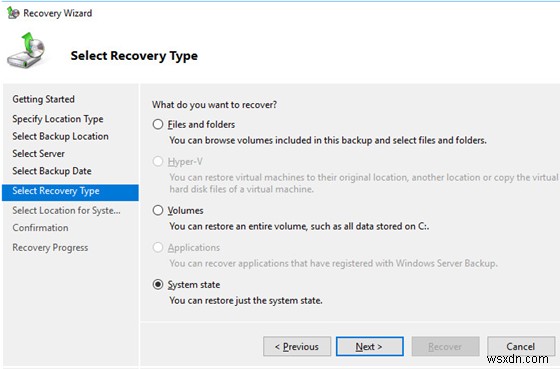This screenshot has width=560, height=369.
Task: Cancel the Recovery Wizard
Action: pos(521,346)
